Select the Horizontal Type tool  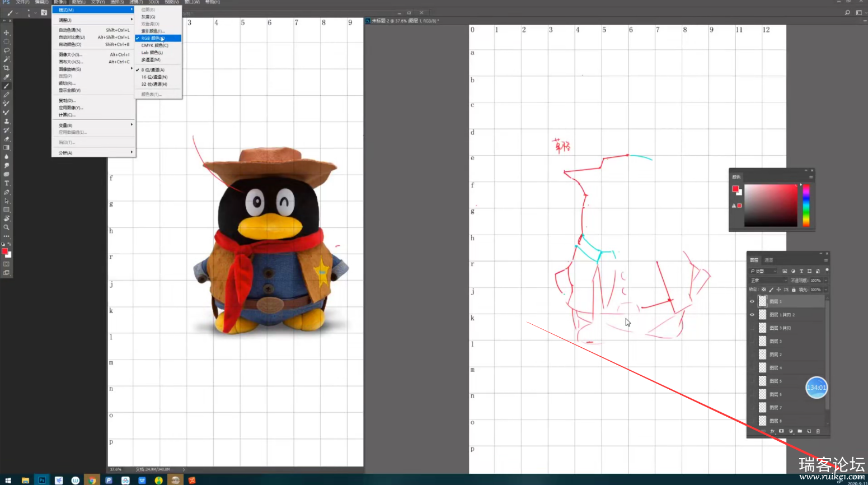[7, 183]
